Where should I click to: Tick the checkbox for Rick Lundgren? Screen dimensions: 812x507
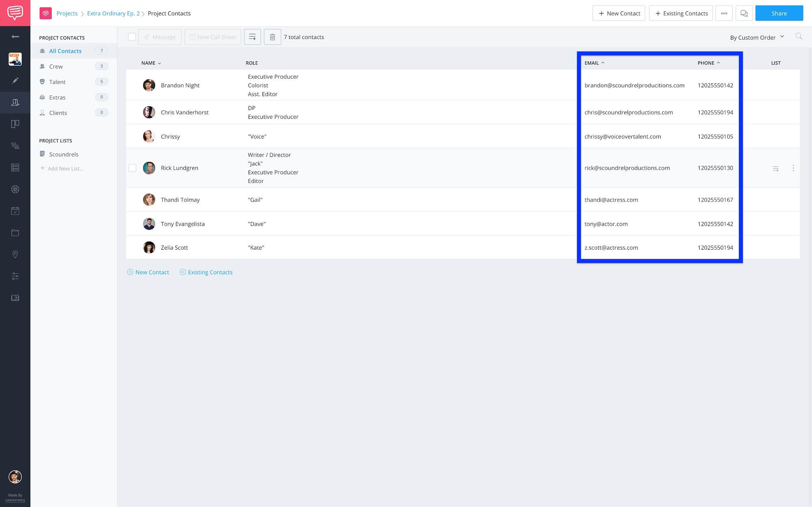coord(132,168)
